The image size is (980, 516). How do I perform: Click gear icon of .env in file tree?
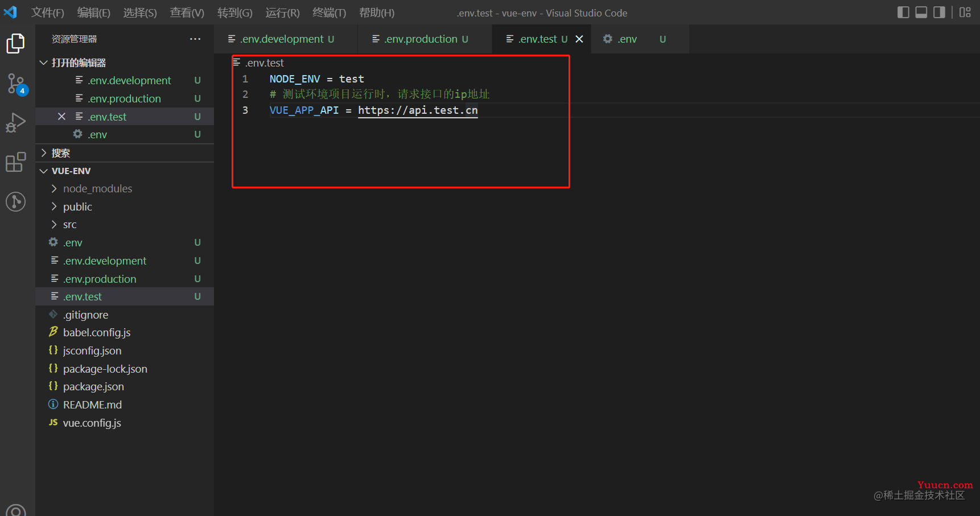click(53, 242)
